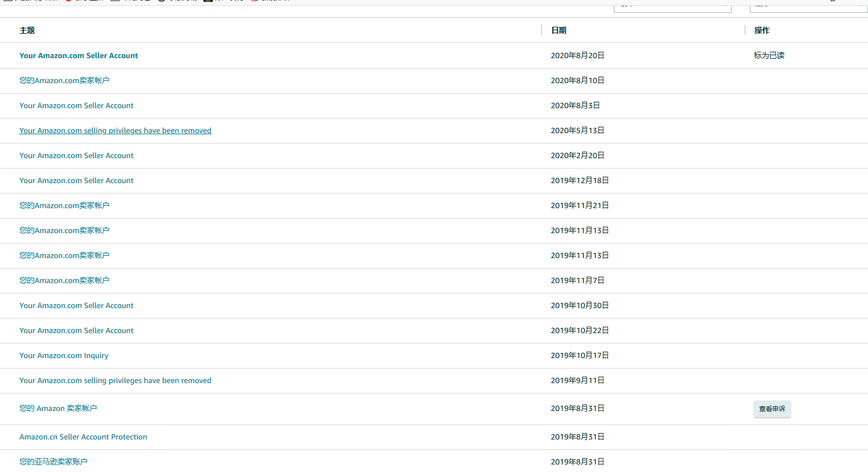Image resolution: width=868 pixels, height=472 pixels.
Task: Select the date 2020年8月20日
Action: [578, 56]
